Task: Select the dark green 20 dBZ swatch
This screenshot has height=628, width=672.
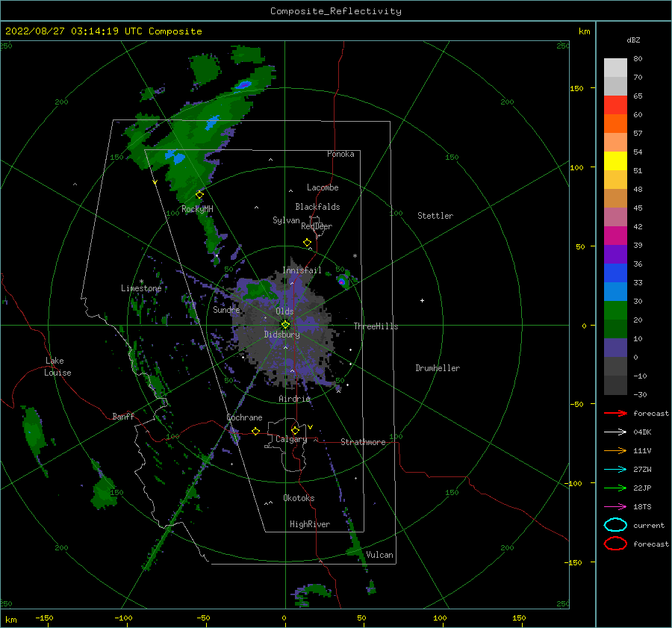Action: tap(615, 329)
